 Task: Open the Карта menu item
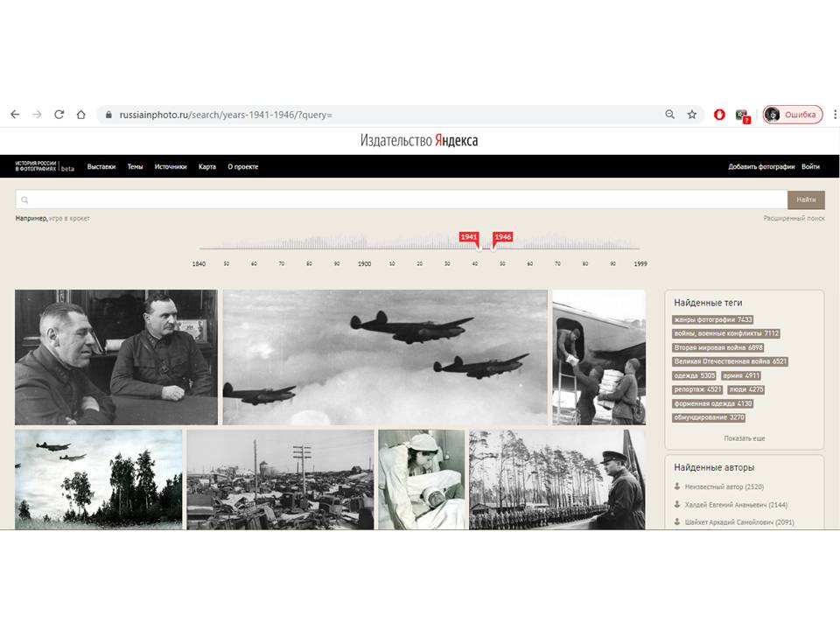(206, 166)
